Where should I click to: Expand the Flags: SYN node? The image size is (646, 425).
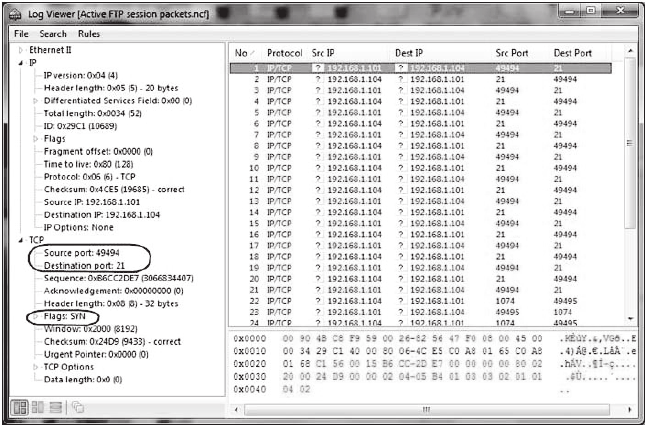click(x=35, y=316)
